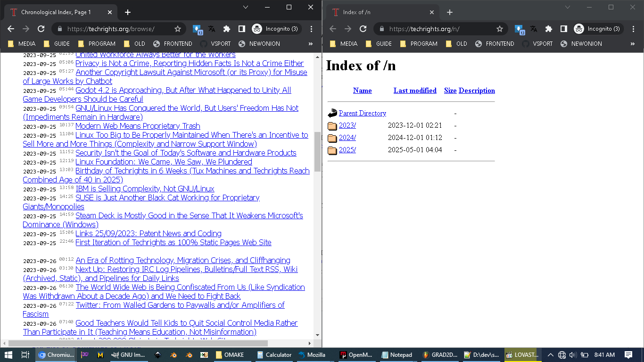Open GUIDE bookmark folder in left window
The image size is (644, 362).
click(58, 43)
